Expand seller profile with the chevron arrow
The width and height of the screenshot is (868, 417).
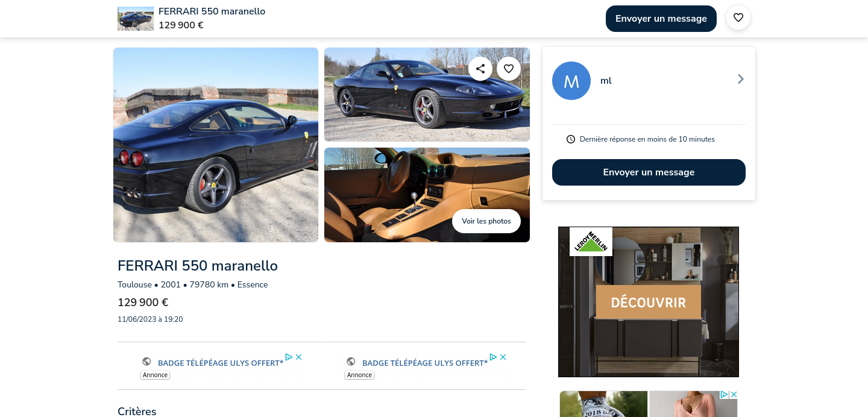[x=741, y=79]
